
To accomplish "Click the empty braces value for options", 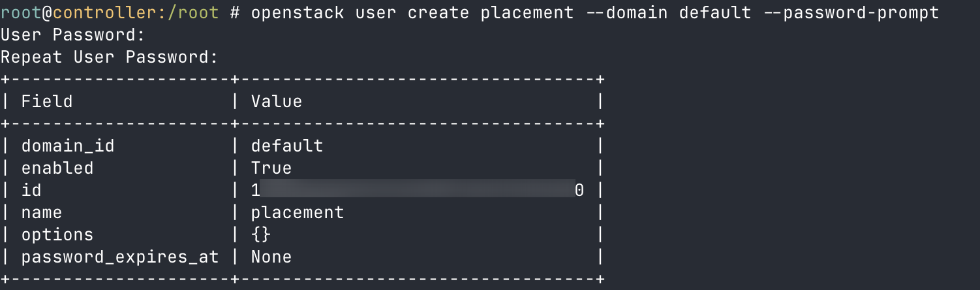I will [x=261, y=234].
